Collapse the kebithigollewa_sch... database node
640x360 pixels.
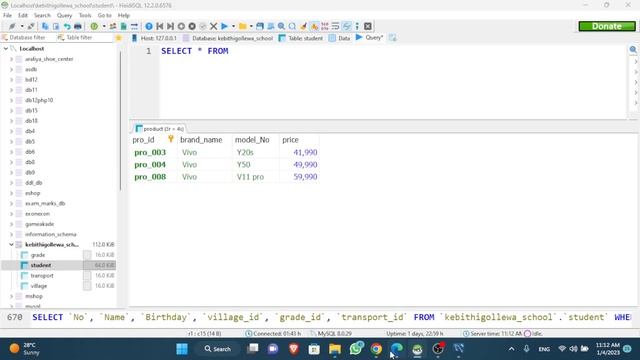pyautogui.click(x=11, y=244)
